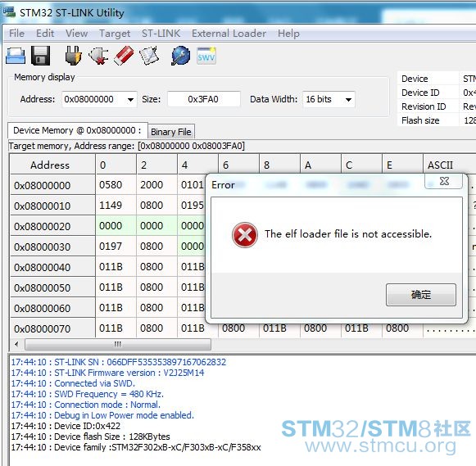Click the ASCII column header
This screenshot has height=466, width=476.
449,165
